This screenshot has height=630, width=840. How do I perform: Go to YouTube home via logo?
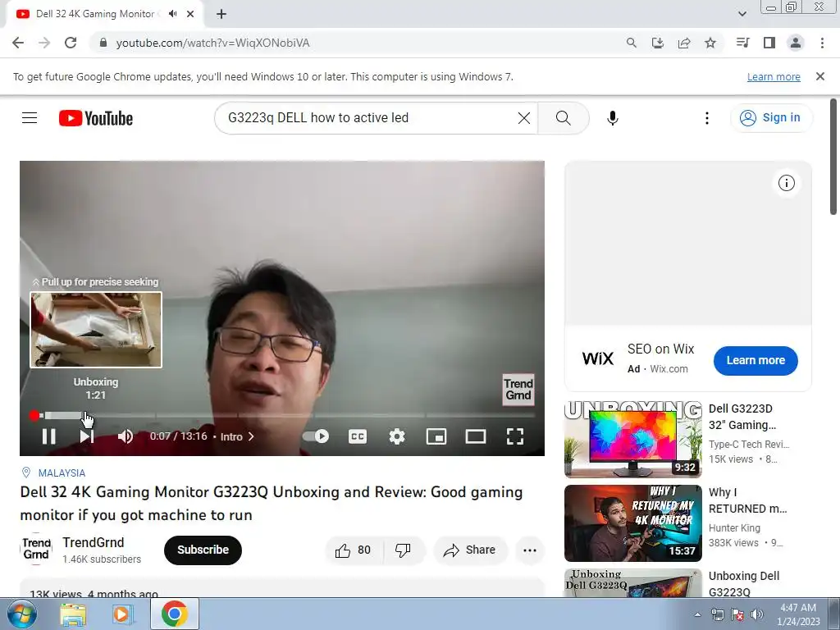pyautogui.click(x=96, y=118)
